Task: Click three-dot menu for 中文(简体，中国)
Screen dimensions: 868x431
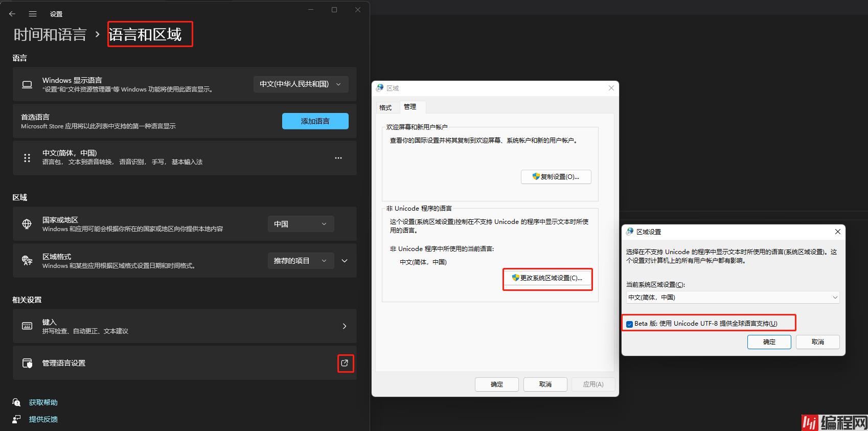Action: click(338, 158)
